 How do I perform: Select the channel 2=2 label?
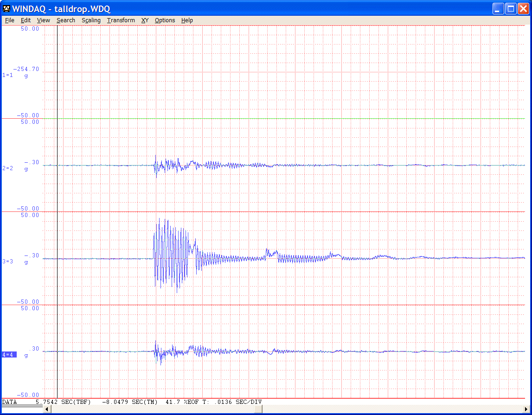8,168
